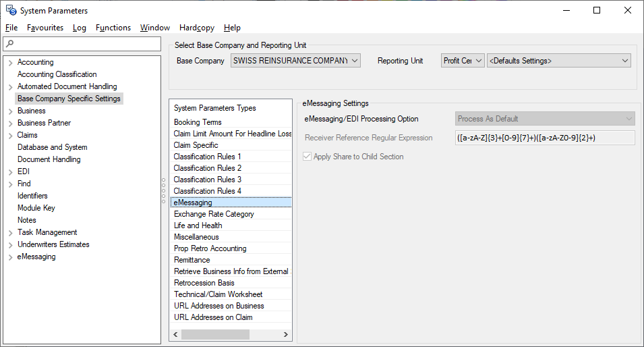Expand the Task Management tree node

pos(10,233)
